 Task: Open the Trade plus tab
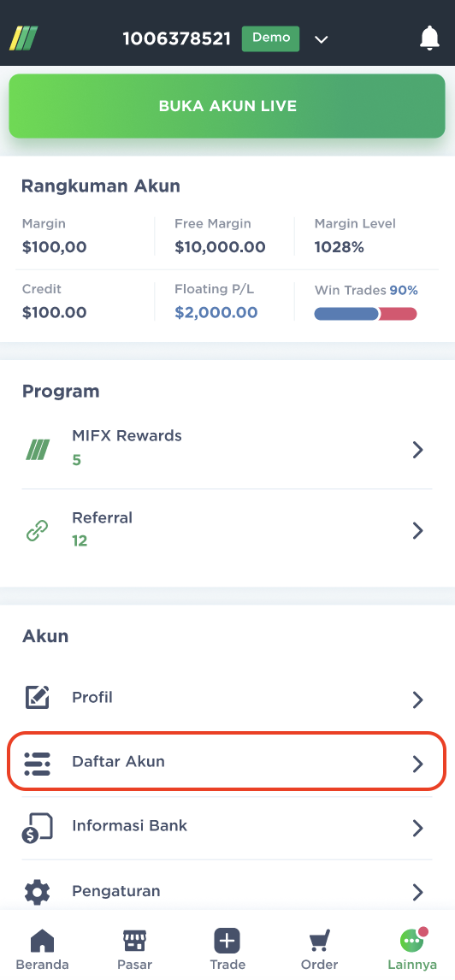(227, 948)
